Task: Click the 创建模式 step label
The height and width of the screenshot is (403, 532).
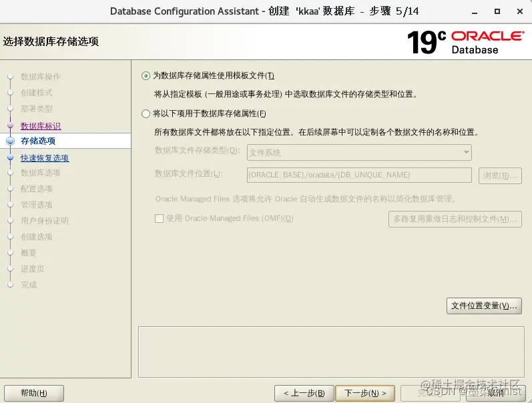Action: (37, 93)
